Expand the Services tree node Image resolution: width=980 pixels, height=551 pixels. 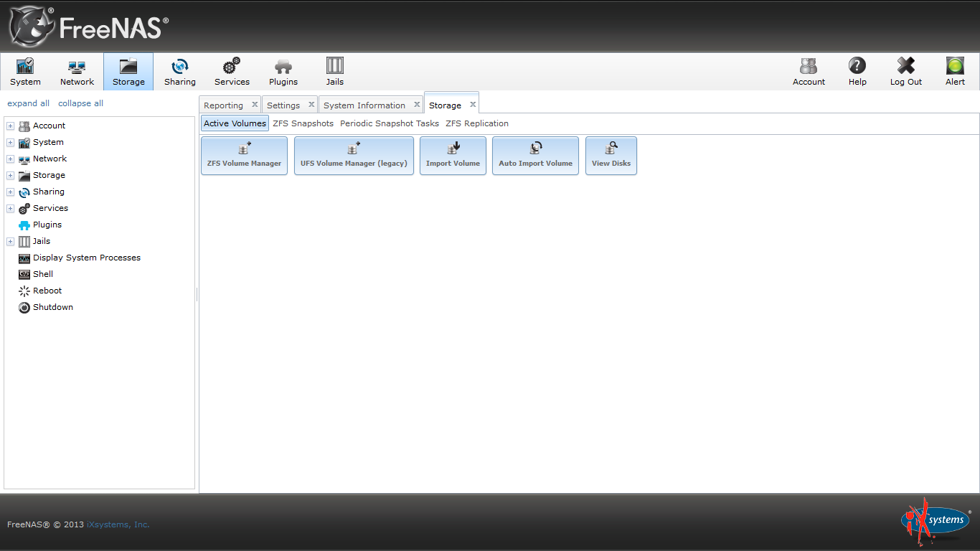pyautogui.click(x=11, y=209)
